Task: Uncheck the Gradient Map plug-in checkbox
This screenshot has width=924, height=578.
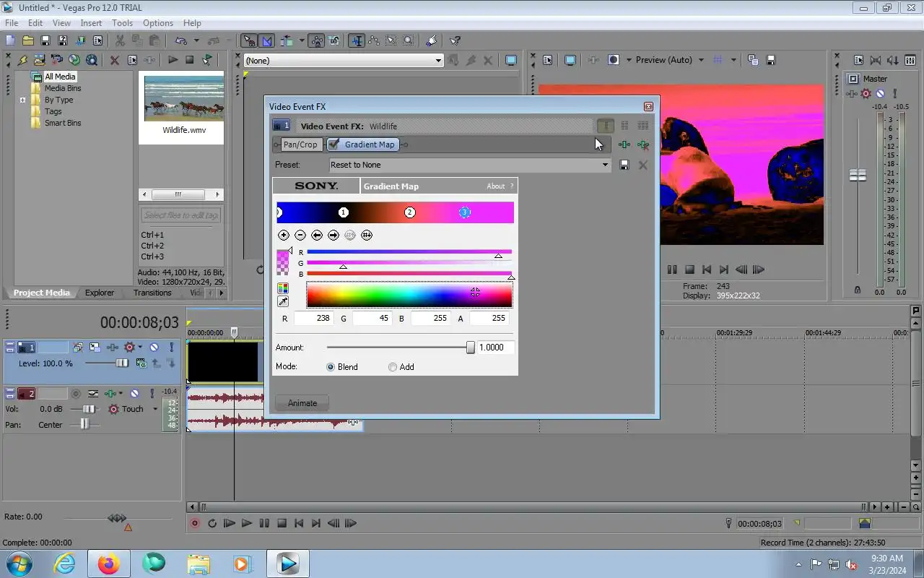Action: click(334, 144)
